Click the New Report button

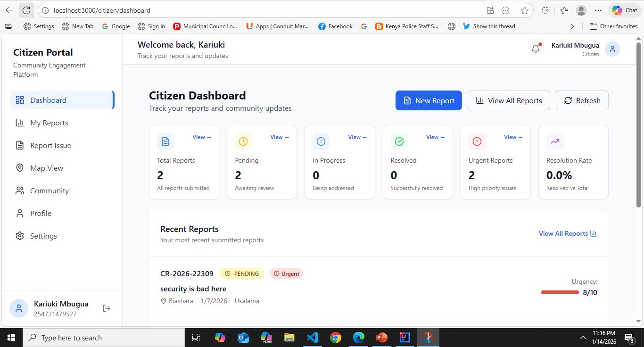click(428, 100)
